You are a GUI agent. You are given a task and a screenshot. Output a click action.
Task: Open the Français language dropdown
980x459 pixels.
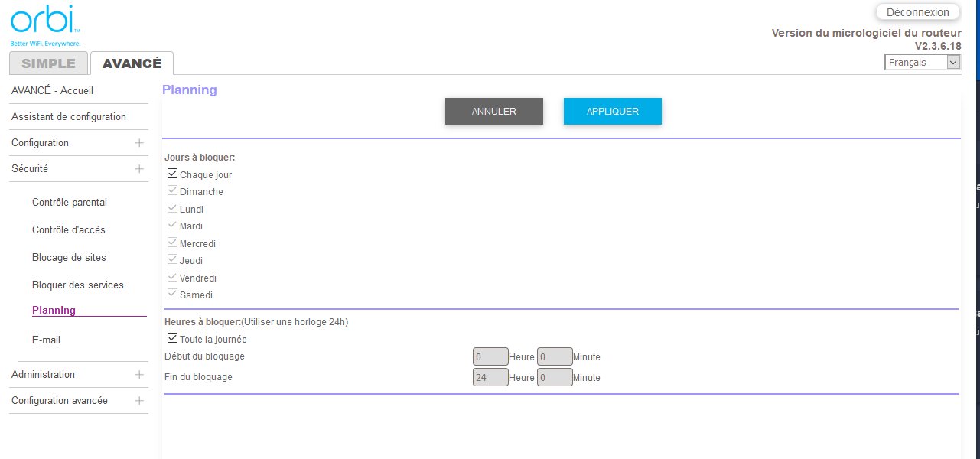pos(922,63)
